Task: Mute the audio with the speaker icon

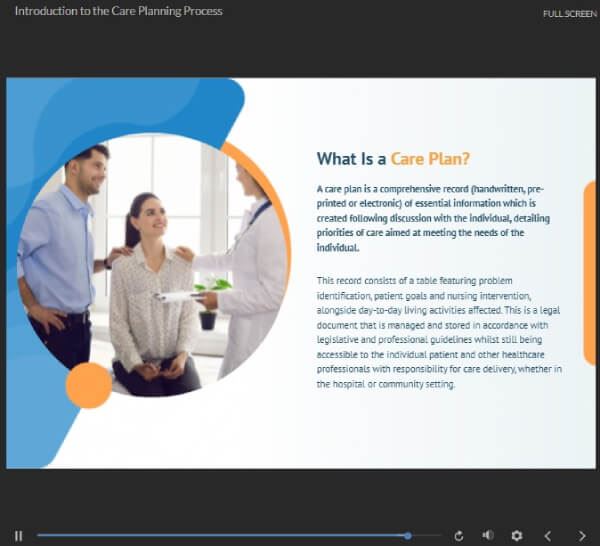Action: [x=488, y=535]
